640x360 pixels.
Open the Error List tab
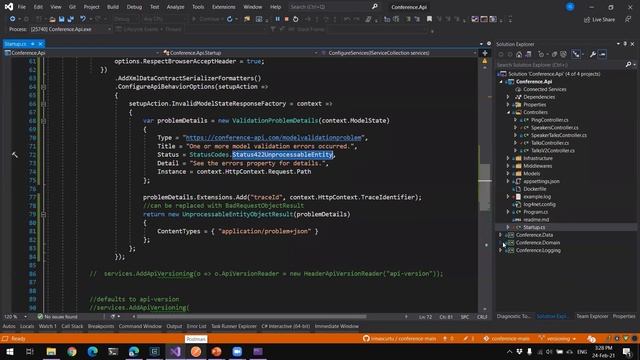pos(196,327)
